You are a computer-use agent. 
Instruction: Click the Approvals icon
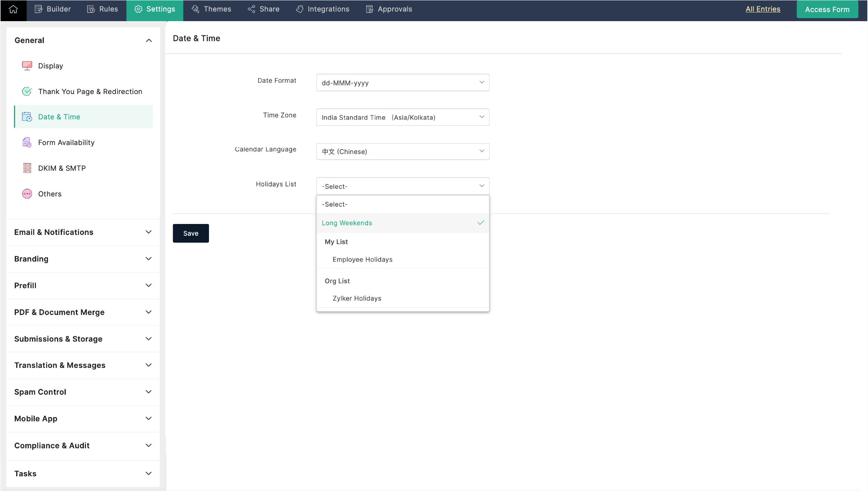(368, 9)
